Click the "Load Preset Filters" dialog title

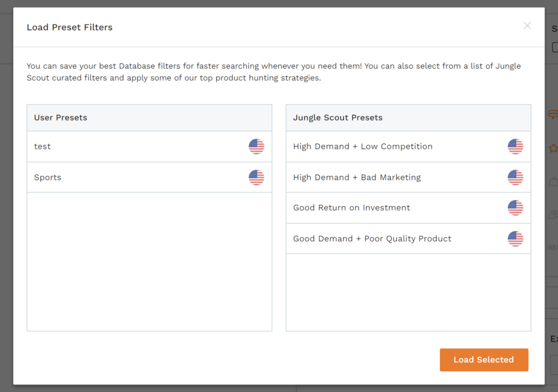(x=69, y=27)
